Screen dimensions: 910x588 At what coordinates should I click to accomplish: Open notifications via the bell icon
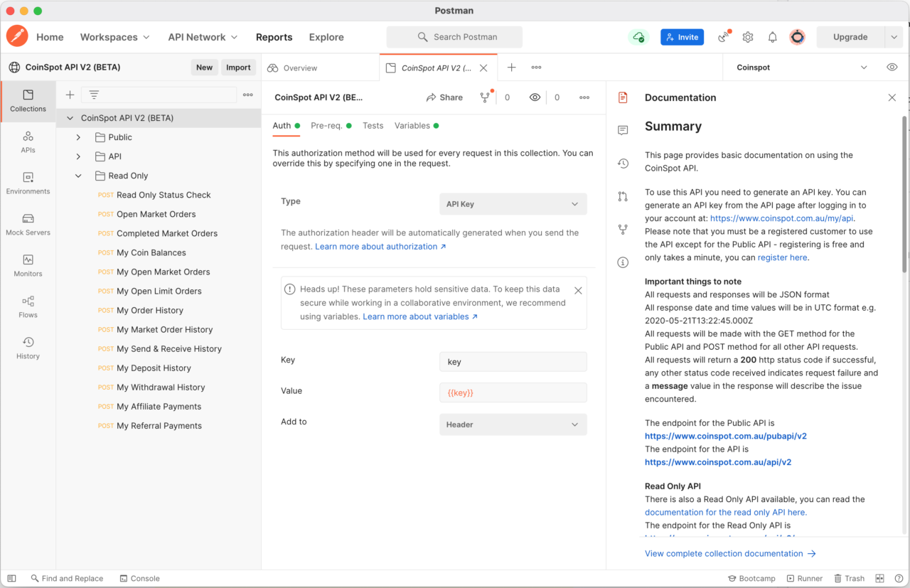[x=772, y=37]
